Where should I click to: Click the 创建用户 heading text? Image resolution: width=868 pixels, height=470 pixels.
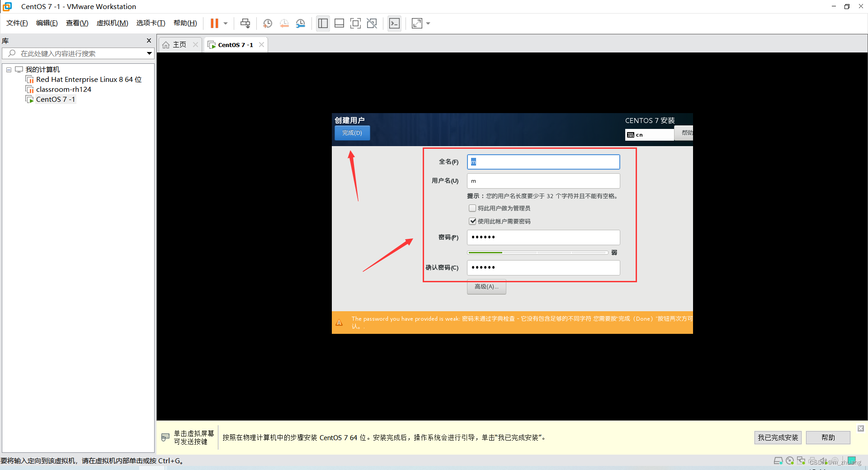349,120
